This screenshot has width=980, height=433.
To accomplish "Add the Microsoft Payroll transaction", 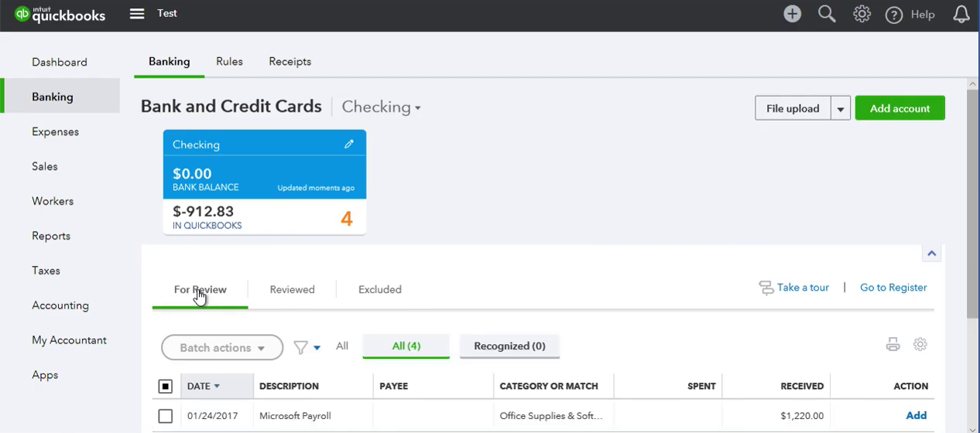I will pyautogui.click(x=916, y=416).
